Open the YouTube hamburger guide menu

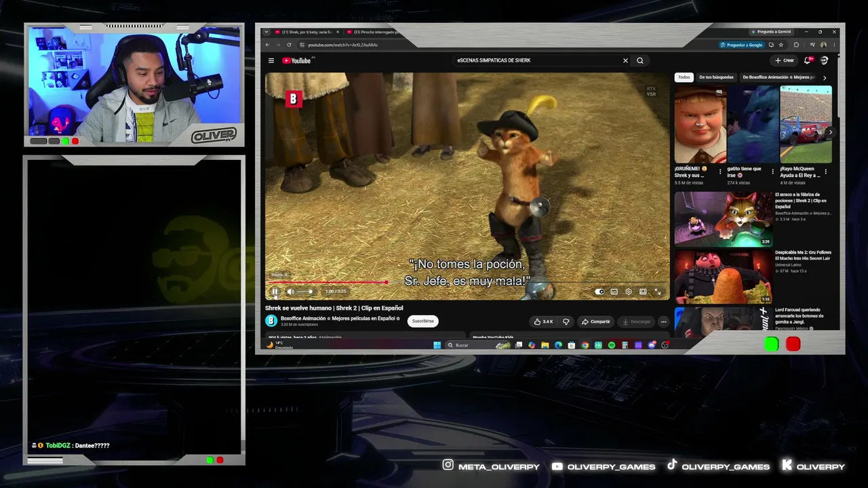click(x=271, y=60)
